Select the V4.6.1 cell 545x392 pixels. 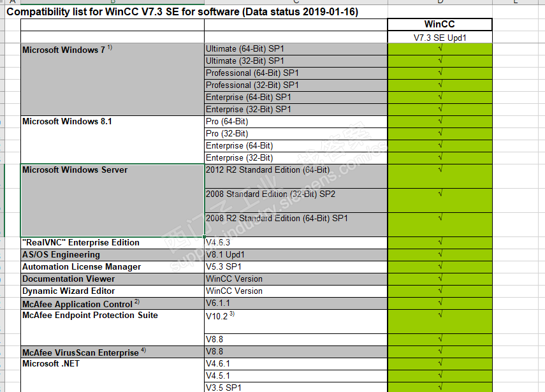pos(296,364)
